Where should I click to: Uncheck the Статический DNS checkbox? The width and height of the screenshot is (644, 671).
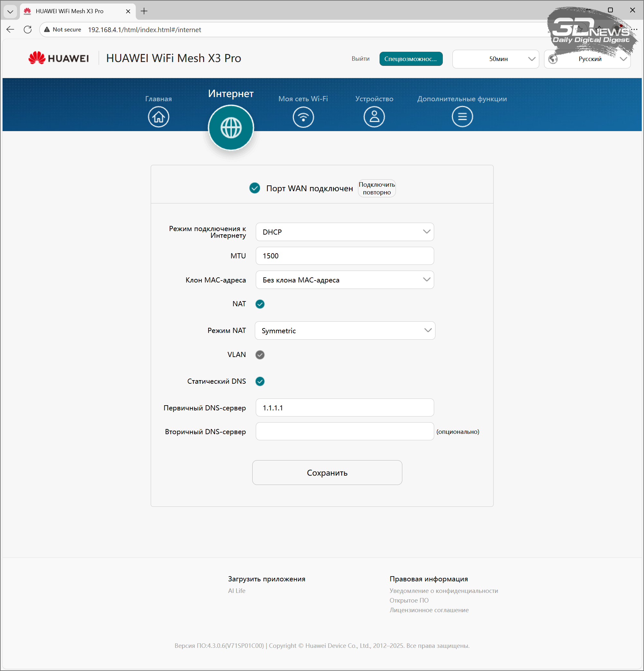(260, 381)
